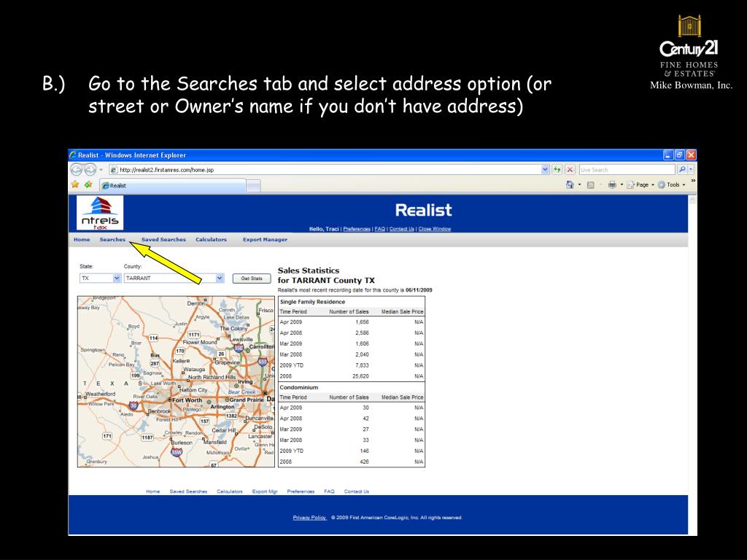This screenshot has height=560, width=747.
Task: Open the Contact Us header link
Action: click(x=402, y=229)
